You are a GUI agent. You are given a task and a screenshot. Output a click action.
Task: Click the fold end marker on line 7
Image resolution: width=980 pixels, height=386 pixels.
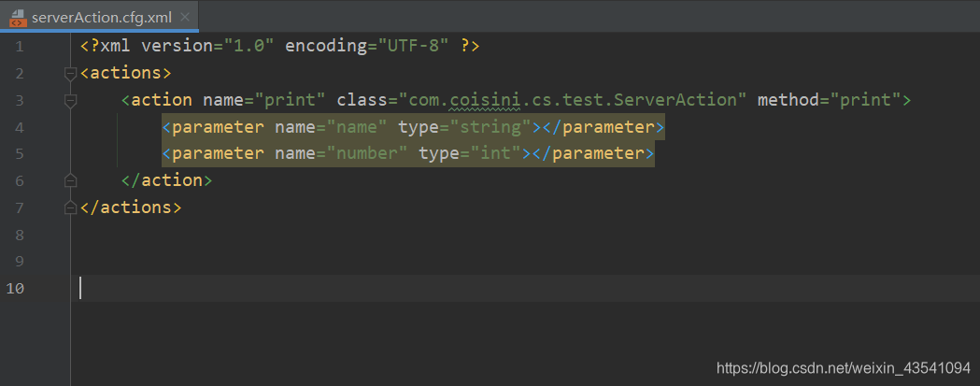(71, 207)
